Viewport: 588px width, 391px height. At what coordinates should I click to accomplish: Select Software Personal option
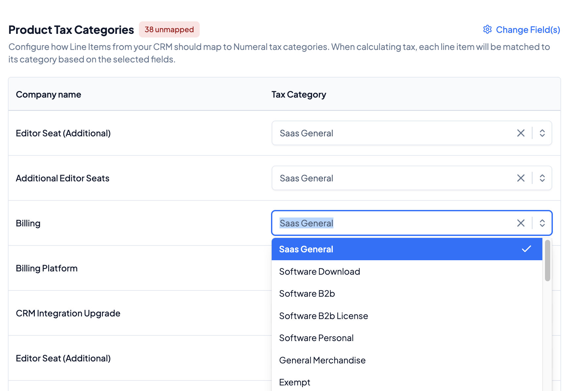[407, 338]
